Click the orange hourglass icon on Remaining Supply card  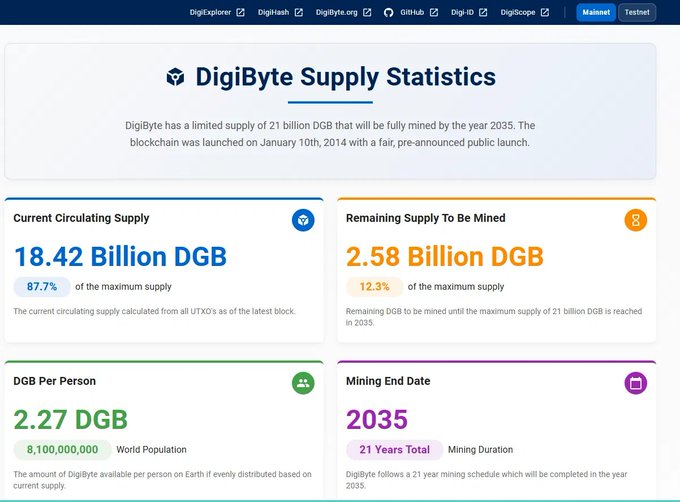point(636,220)
